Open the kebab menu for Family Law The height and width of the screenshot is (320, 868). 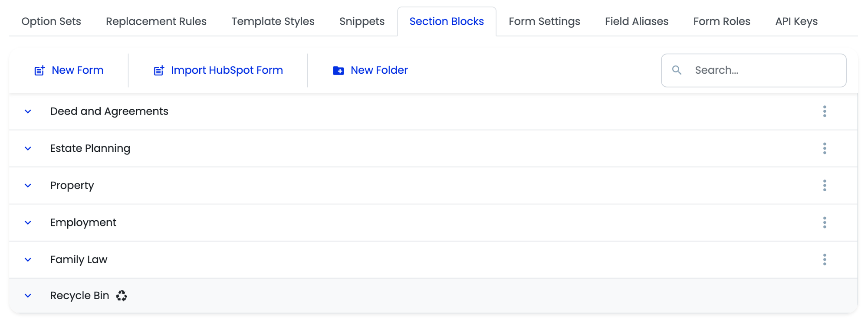824,259
